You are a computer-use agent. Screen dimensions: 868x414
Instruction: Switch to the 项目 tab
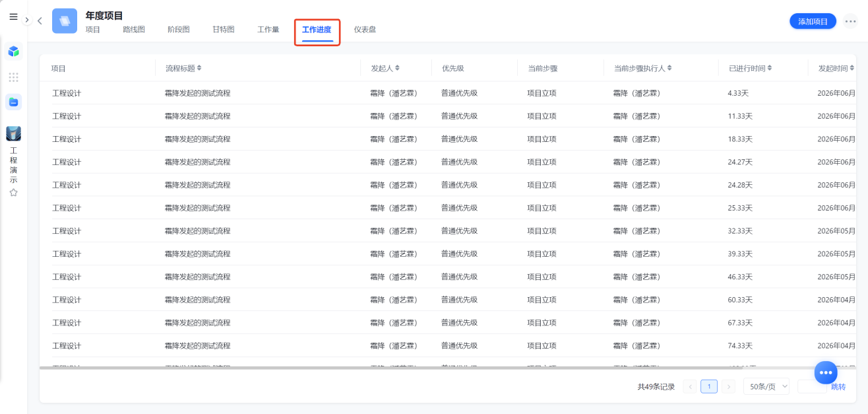pos(93,30)
